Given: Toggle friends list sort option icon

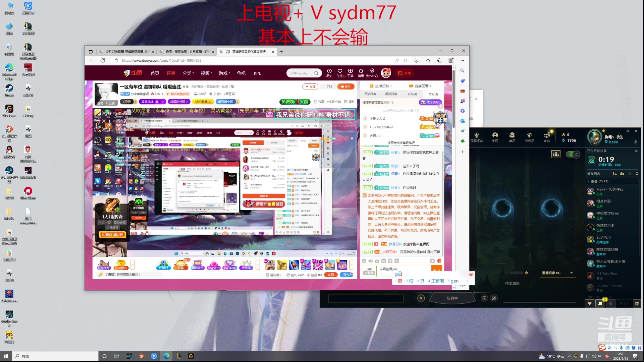Looking at the screenshot, I should click(x=630, y=174).
